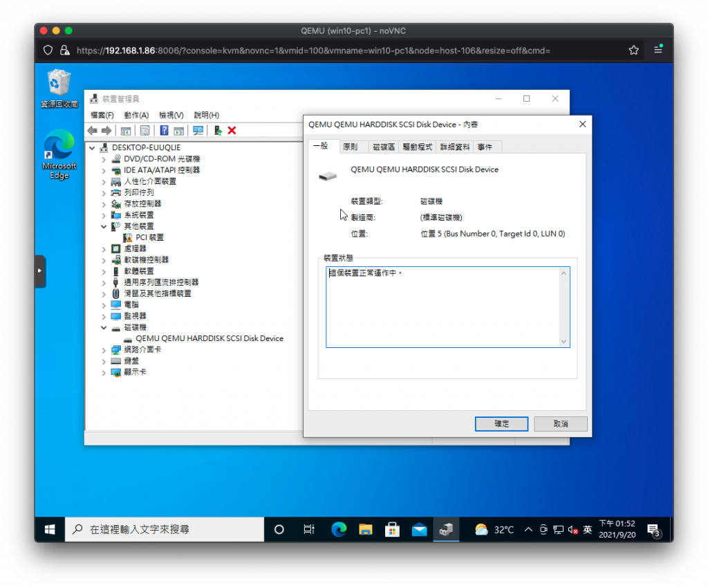Close the disk properties dialog
Viewport: 708px width, 588px height.
(x=582, y=125)
